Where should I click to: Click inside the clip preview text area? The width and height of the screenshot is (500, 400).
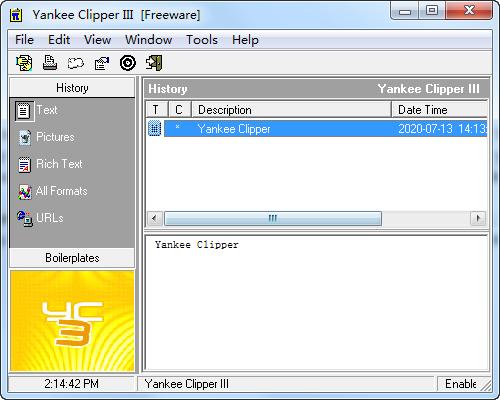[x=317, y=303]
